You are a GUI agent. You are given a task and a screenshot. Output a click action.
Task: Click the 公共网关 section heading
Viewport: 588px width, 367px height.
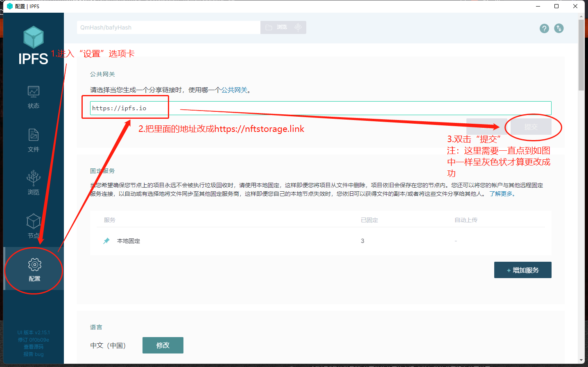click(x=102, y=74)
